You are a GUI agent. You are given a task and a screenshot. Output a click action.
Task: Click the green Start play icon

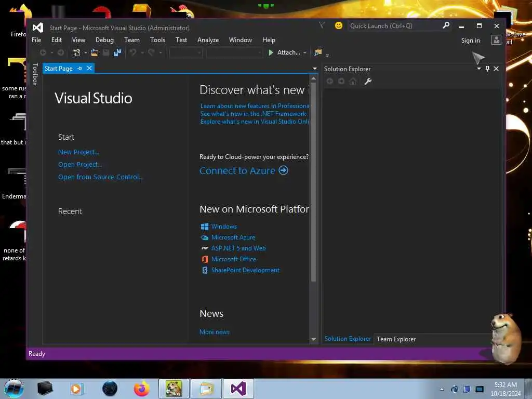[x=271, y=52]
